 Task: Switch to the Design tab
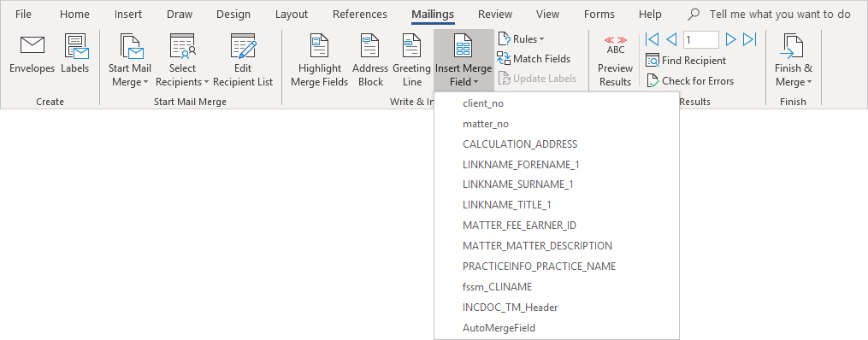(x=233, y=15)
